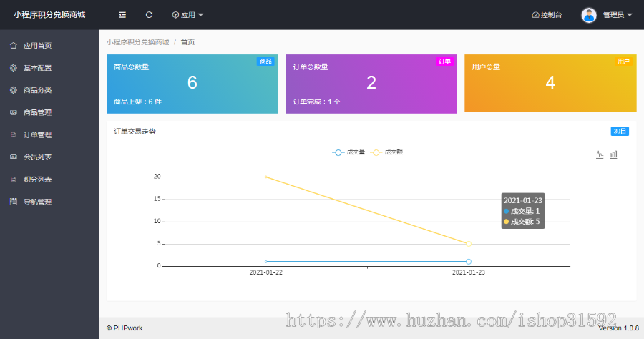
Task: Open the 应用 dropdown menu
Action: [187, 15]
